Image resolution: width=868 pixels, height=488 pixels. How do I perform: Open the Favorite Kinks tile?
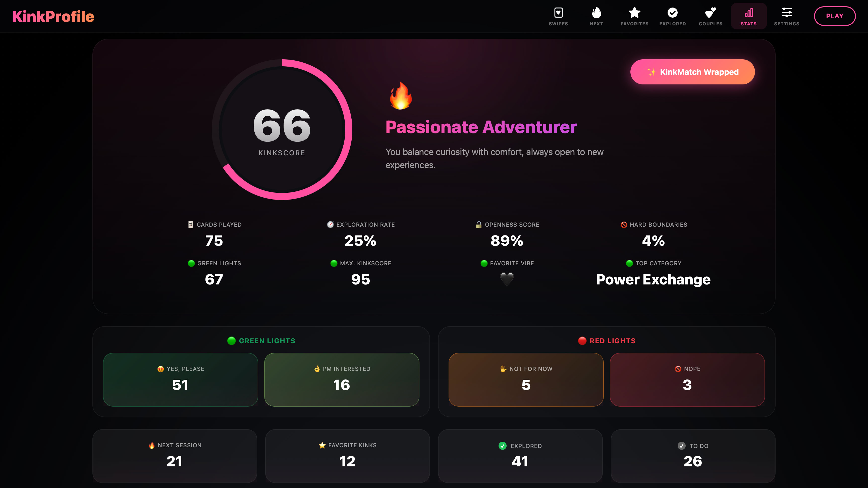tap(347, 455)
